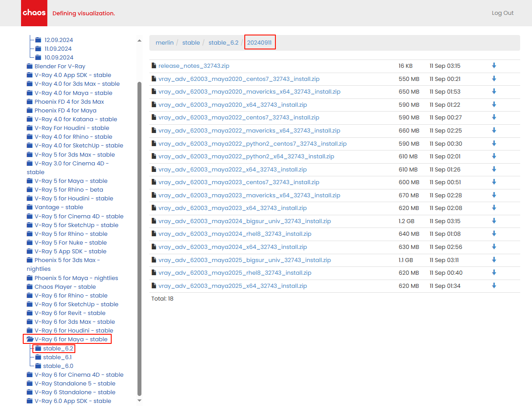Image resolution: width=532 pixels, height=406 pixels.
Task: Select V-Ray 6 Standalone - stable
Action: (x=75, y=392)
